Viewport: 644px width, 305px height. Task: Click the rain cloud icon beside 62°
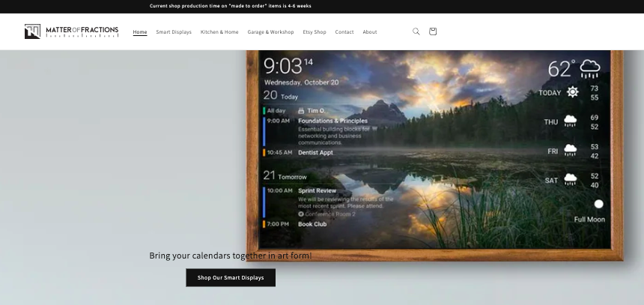click(590, 69)
